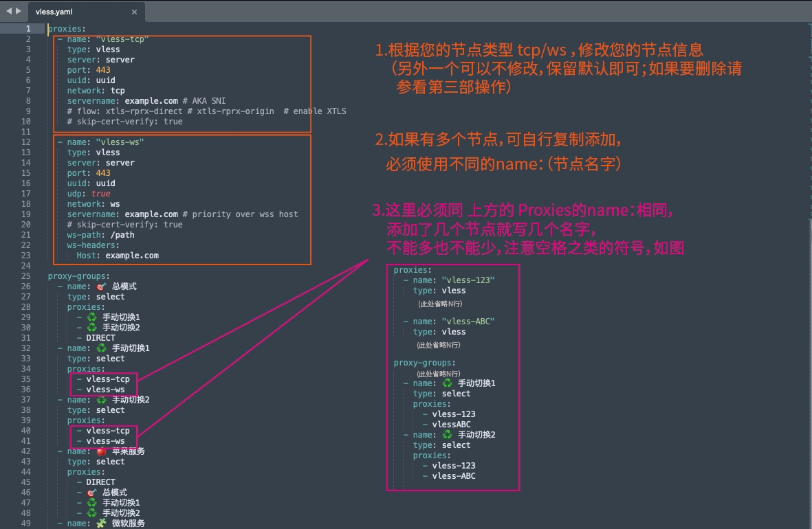Click the '/path' value after ws-path

122,235
